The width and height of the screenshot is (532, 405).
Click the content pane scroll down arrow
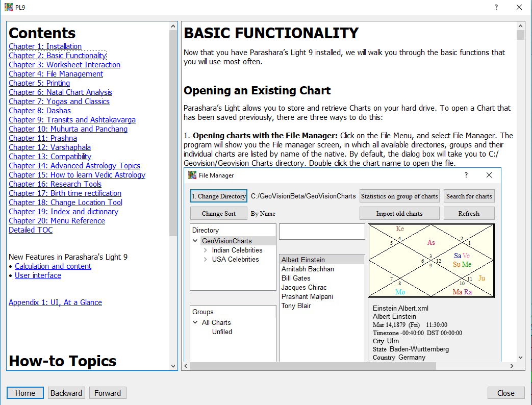tap(520, 358)
